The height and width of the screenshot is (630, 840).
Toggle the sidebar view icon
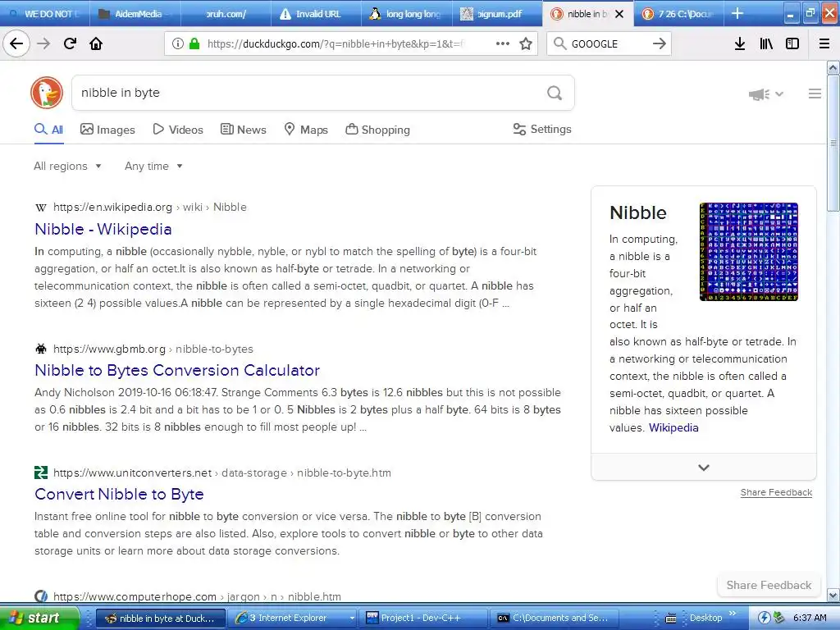(x=792, y=43)
